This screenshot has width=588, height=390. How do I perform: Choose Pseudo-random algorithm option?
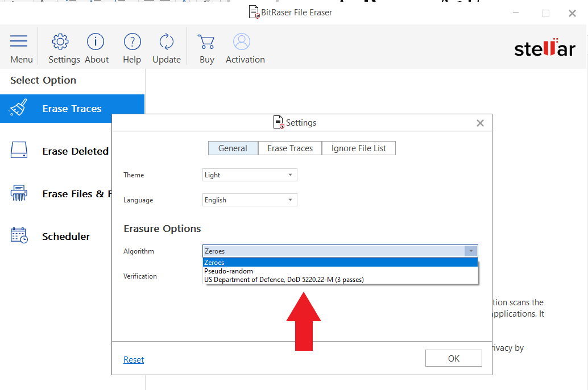[340, 271]
